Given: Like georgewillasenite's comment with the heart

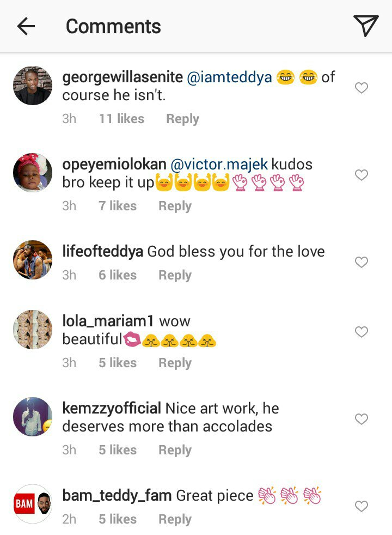Looking at the screenshot, I should point(362,88).
